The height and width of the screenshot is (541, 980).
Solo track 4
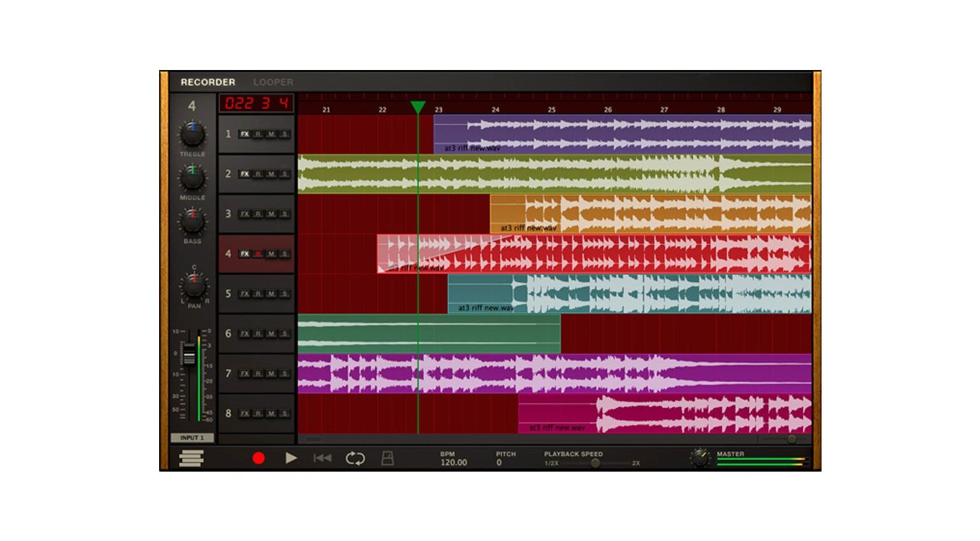pos(284,254)
